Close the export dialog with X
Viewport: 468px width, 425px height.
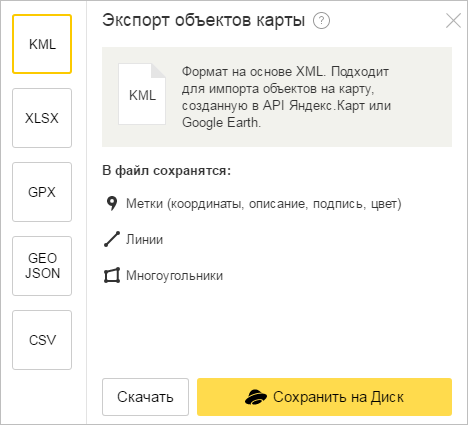tap(453, 21)
